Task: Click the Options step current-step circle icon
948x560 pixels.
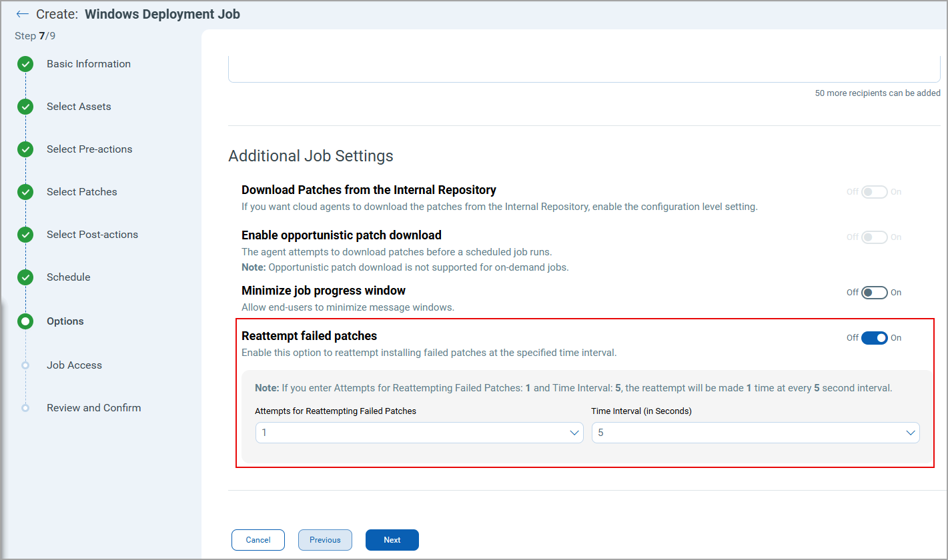Action: tap(25, 321)
